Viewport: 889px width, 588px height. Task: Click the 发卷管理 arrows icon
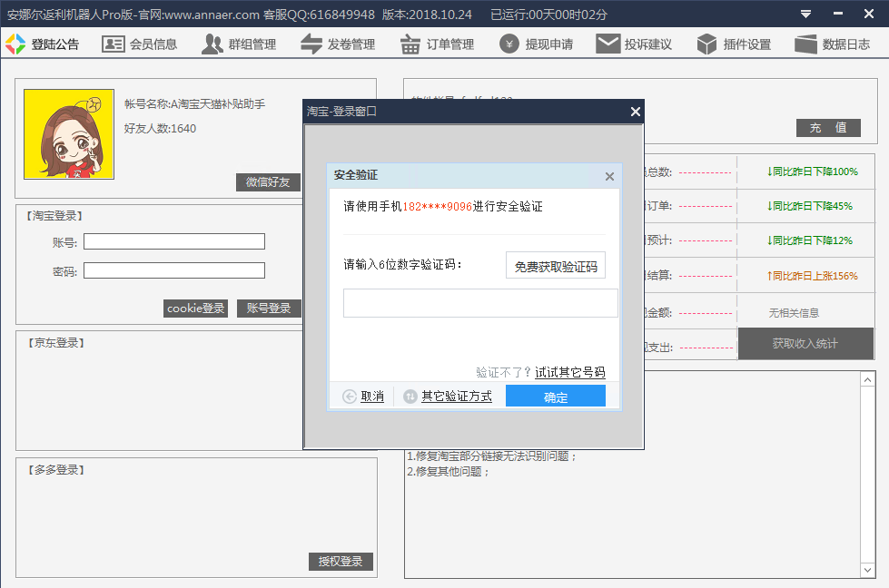(311, 44)
